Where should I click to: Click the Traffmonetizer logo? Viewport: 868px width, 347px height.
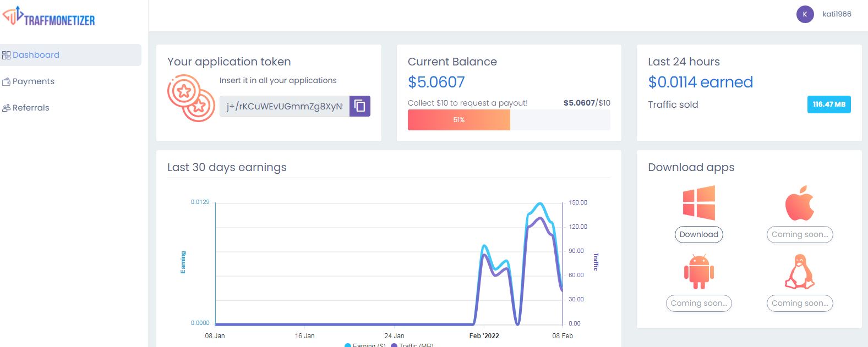48,17
